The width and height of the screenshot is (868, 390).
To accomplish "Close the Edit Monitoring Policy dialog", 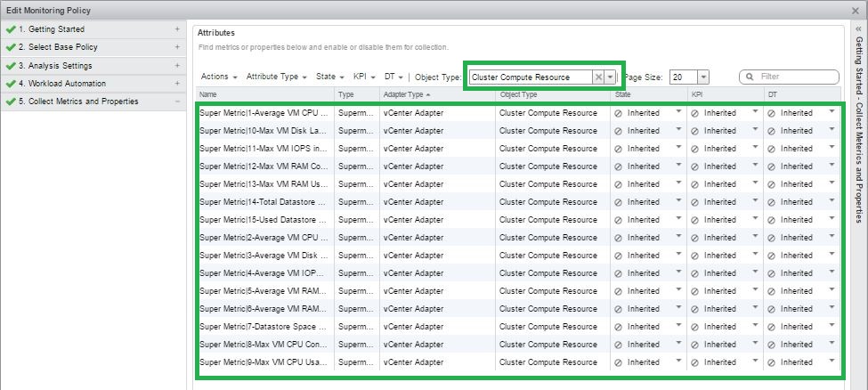I will (857, 10).
